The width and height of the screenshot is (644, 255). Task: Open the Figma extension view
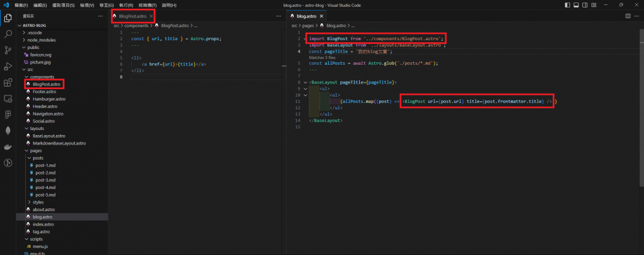coord(8,115)
